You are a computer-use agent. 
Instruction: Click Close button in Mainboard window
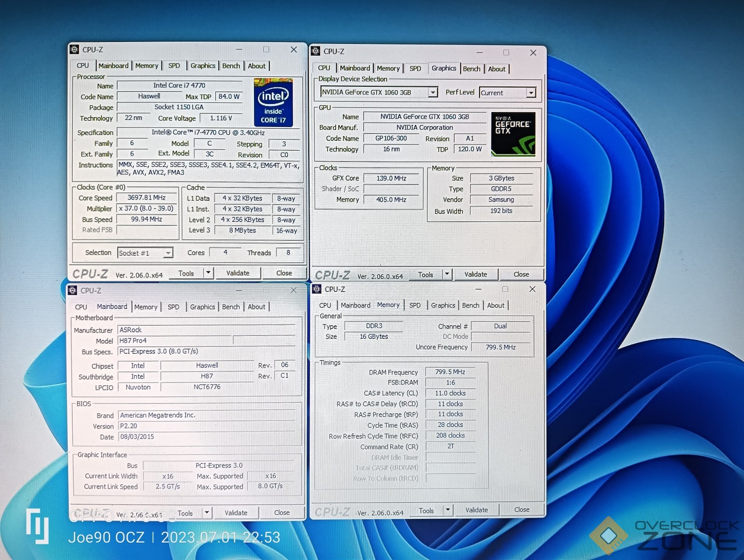click(x=282, y=512)
